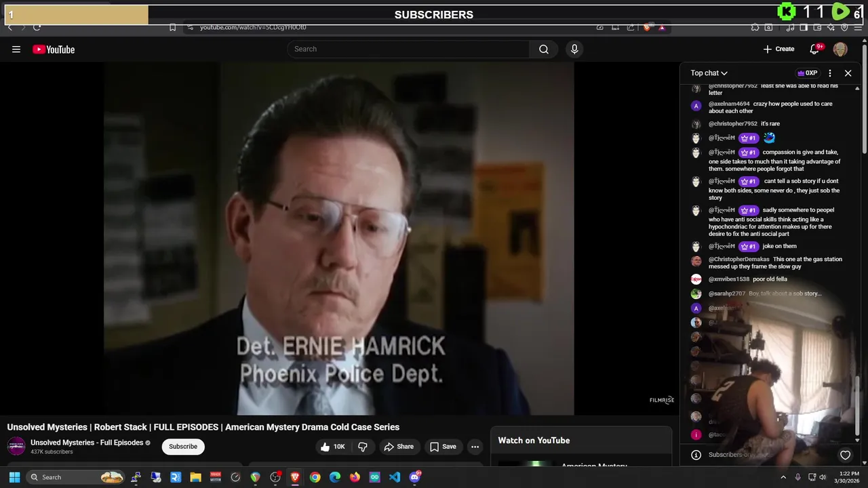Open YouTube notifications bell

(x=814, y=49)
